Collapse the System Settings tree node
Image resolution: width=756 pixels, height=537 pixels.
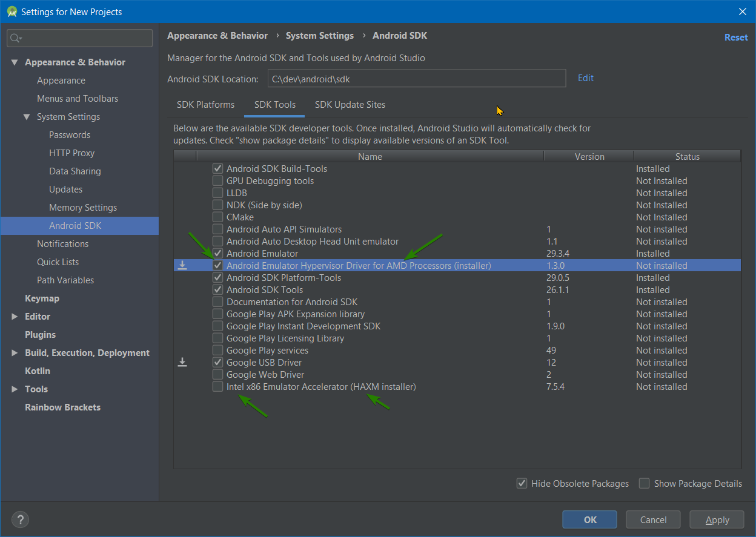(x=27, y=117)
